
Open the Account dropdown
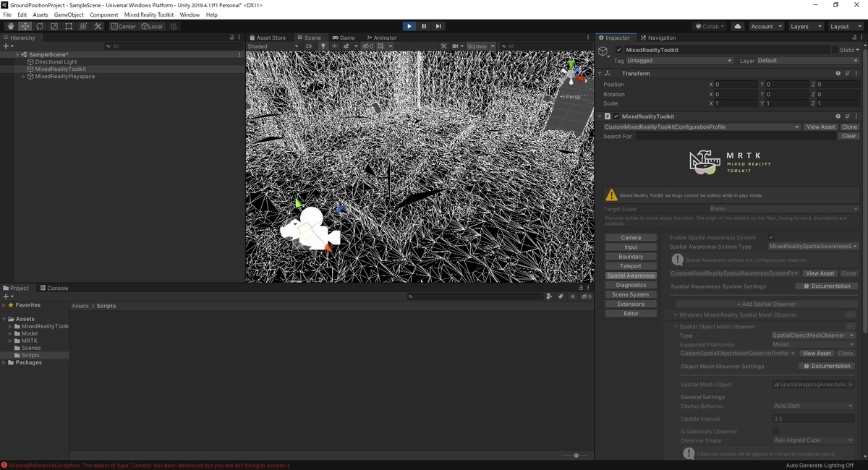coord(765,26)
